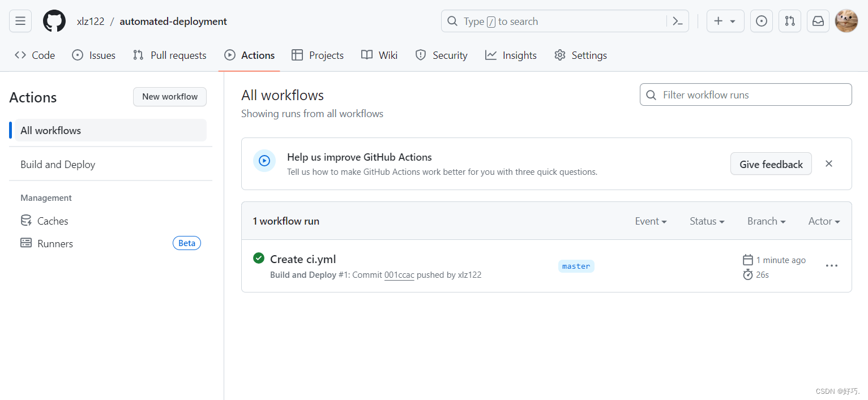Open the Actor filter dropdown

(x=824, y=221)
